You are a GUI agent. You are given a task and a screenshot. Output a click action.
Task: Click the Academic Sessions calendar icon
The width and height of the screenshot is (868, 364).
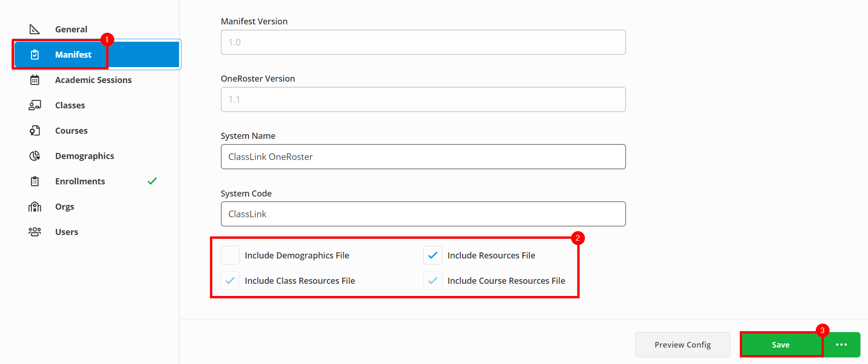click(x=35, y=80)
